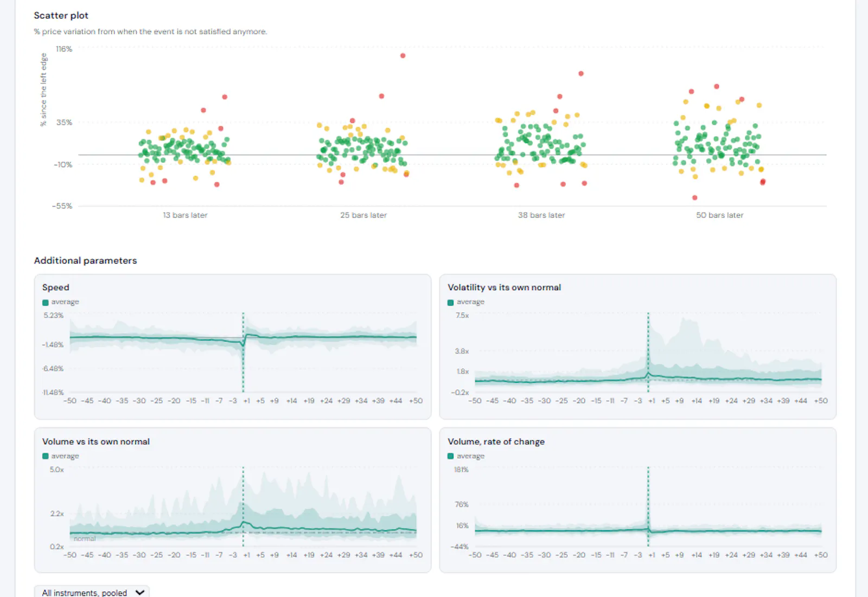This screenshot has height=597, width=868.
Task: Click the "Additional parameters" heading
Action: [85, 260]
